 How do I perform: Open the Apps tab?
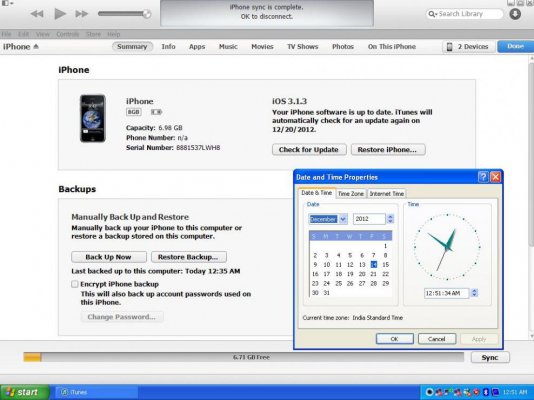[197, 47]
